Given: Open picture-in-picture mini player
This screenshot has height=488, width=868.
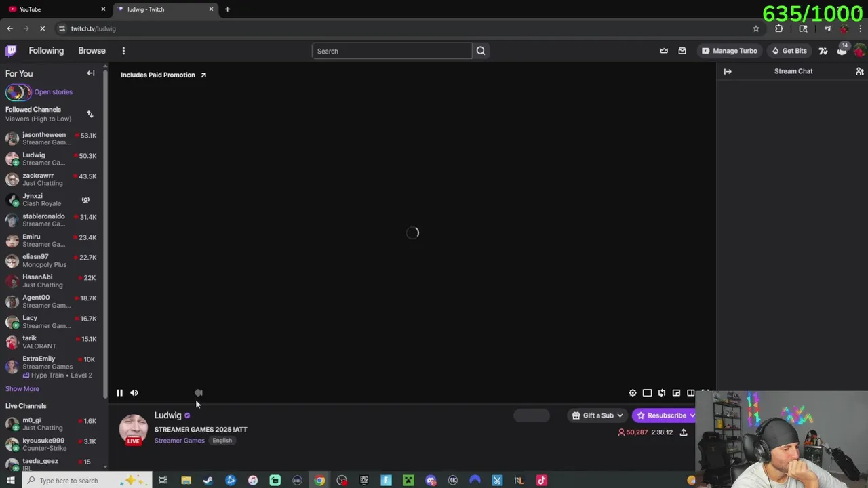Looking at the screenshot, I should (x=676, y=393).
